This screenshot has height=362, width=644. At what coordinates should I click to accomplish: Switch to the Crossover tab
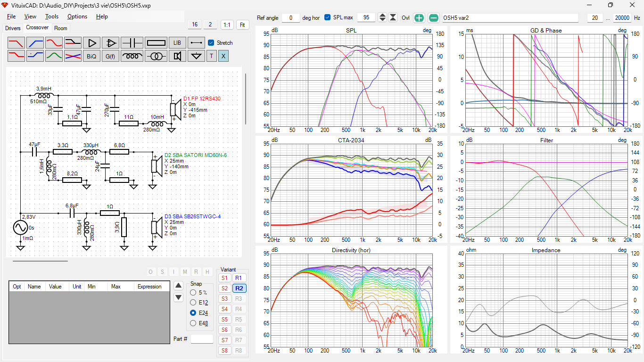click(37, 27)
